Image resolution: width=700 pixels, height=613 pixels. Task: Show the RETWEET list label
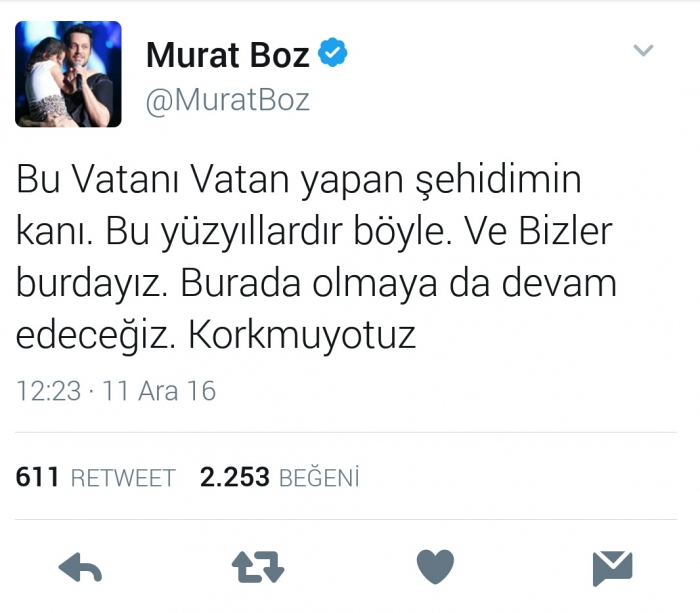click(123, 478)
